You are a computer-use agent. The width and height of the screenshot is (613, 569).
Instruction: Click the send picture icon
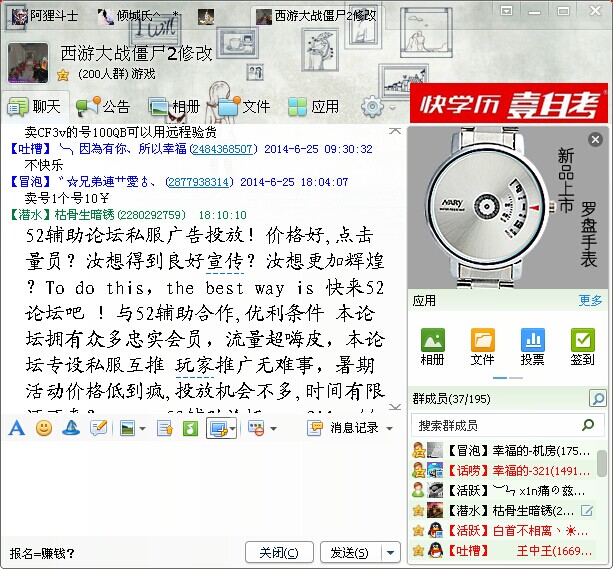[127, 428]
